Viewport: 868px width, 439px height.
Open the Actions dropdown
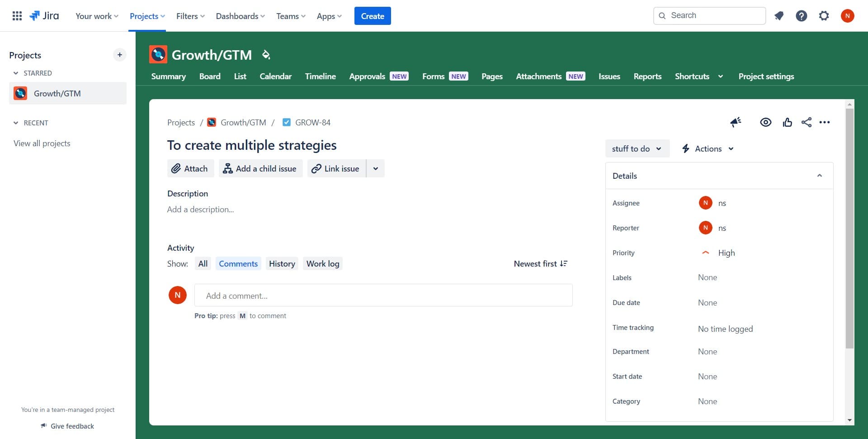click(707, 148)
